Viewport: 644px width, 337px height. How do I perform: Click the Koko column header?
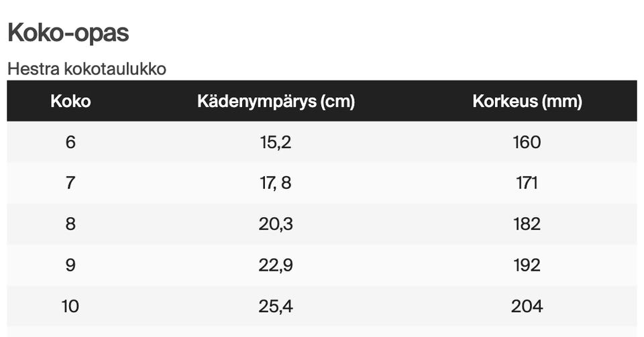pos(70,101)
